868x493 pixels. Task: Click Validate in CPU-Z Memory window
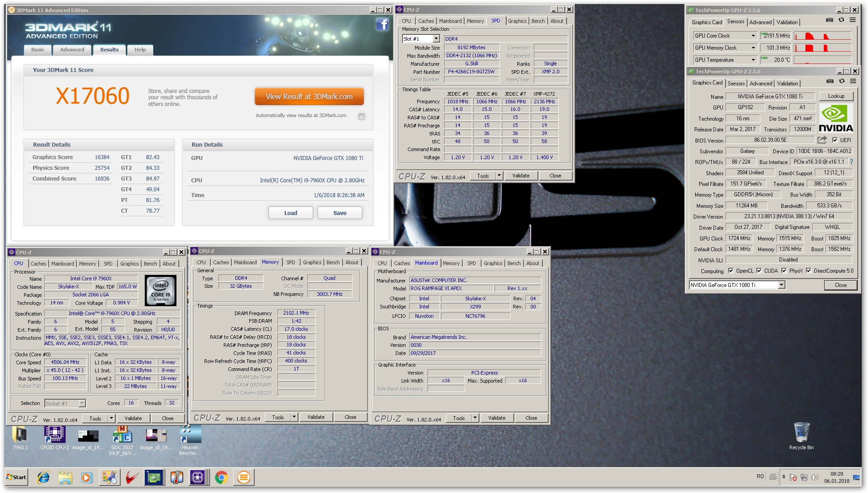click(316, 417)
